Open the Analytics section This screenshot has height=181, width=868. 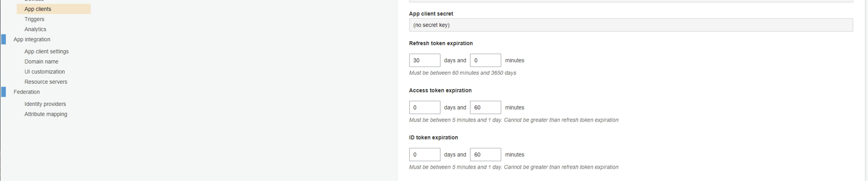point(35,29)
